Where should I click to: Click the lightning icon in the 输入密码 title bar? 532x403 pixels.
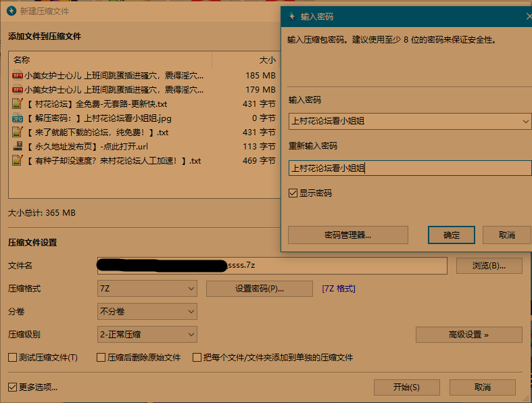292,17
